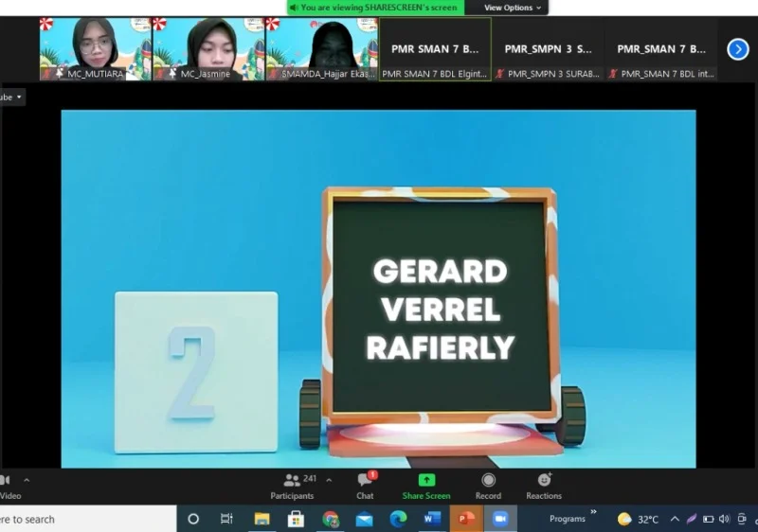The width and height of the screenshot is (758, 532).
Task: Select the MC_Jasmine video thumbnail
Action: tap(208, 49)
